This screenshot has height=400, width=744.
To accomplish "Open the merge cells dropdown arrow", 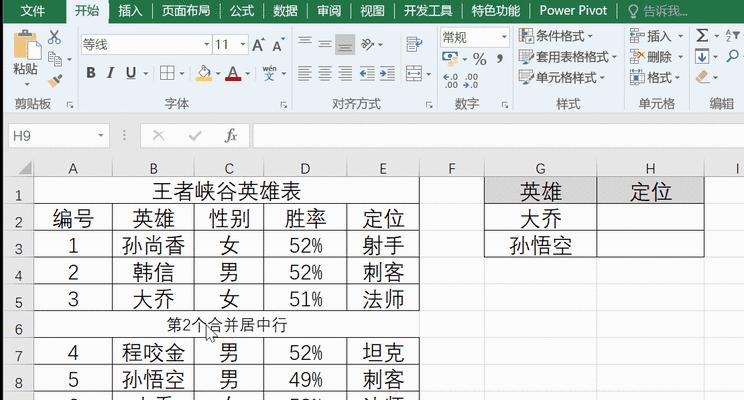I will coord(428,74).
